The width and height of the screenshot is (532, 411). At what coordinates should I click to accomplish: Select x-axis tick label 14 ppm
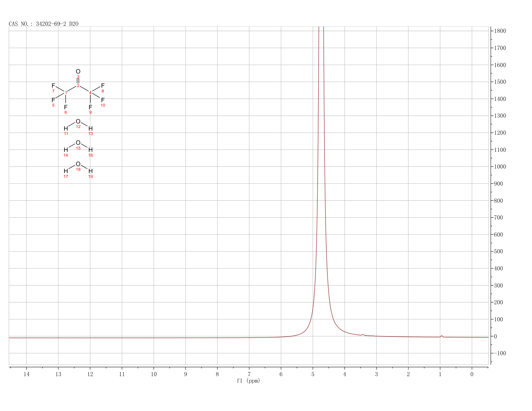click(26, 374)
